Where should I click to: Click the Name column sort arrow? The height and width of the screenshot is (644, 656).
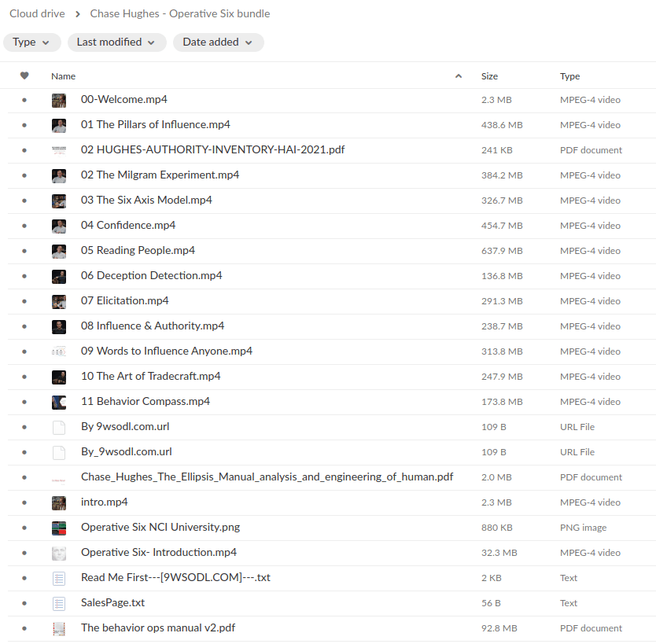click(459, 76)
